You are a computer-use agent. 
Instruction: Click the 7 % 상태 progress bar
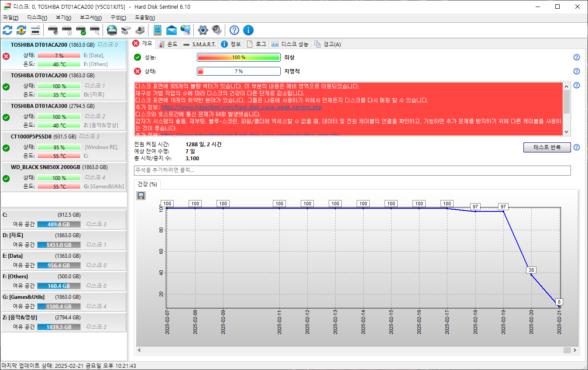[239, 71]
